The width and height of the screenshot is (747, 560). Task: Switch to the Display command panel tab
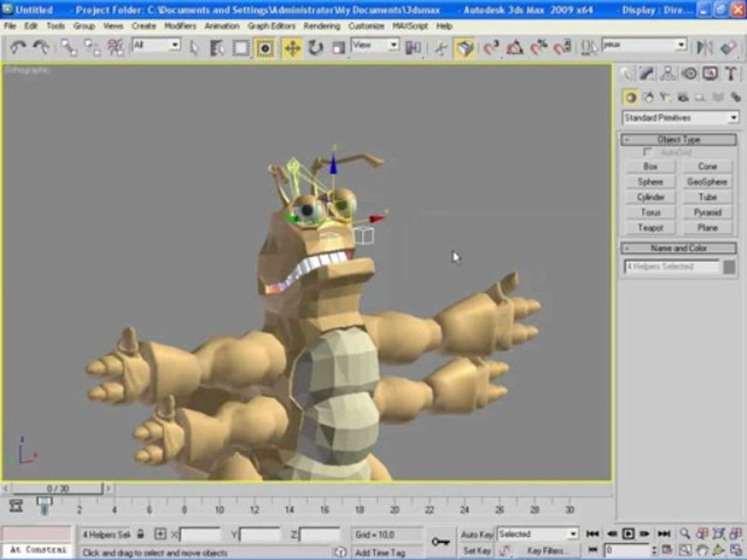(710, 73)
